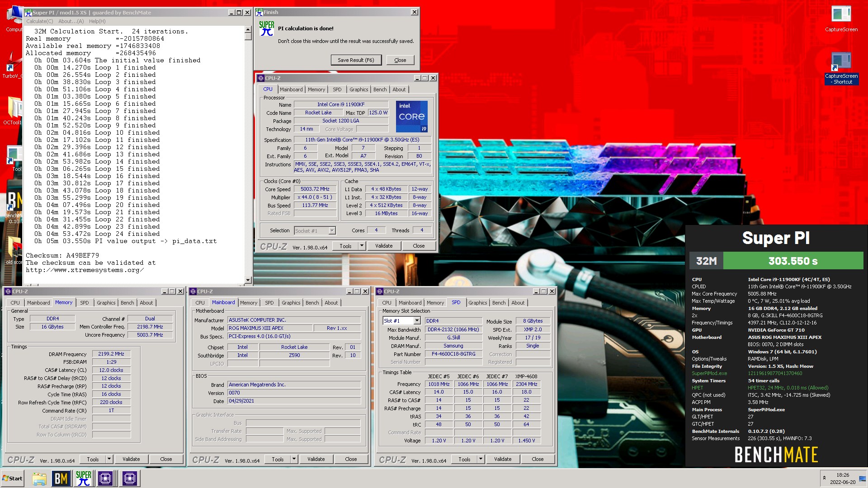Image resolution: width=868 pixels, height=488 pixels.
Task: Click Checksum: A49BEF79 text in Super PI
Action: (62, 255)
